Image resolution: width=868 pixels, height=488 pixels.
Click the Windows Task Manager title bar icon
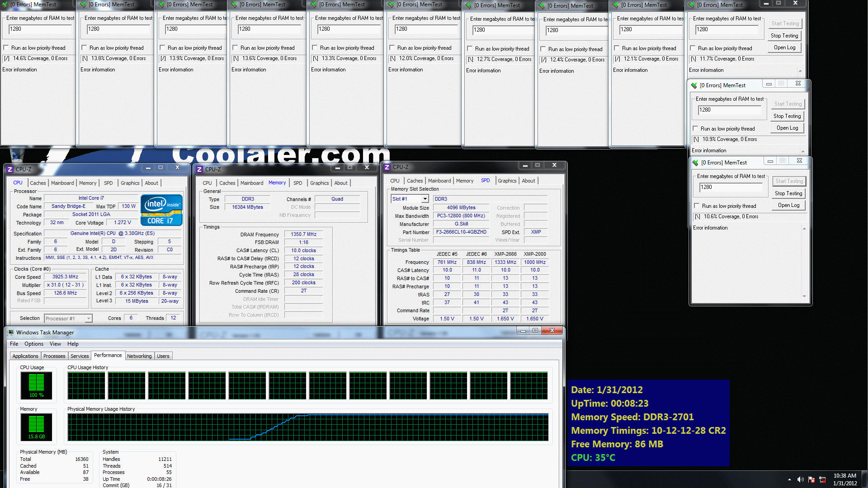coord(11,333)
